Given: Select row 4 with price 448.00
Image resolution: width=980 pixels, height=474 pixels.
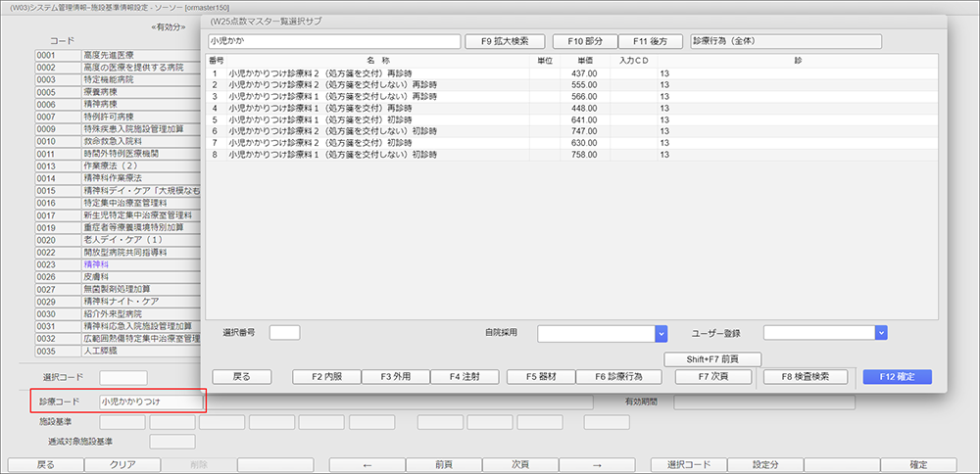Looking at the screenshot, I should (x=572, y=108).
